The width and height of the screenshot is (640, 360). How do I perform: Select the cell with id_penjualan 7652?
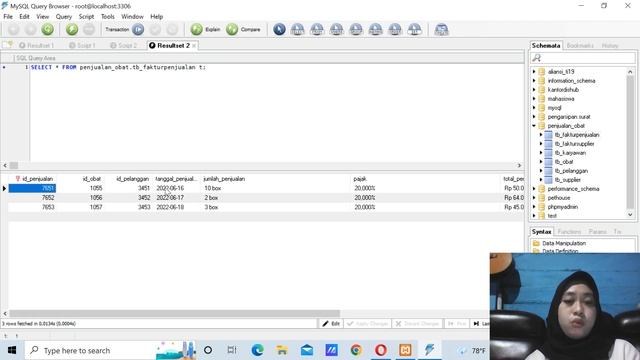(x=32, y=198)
